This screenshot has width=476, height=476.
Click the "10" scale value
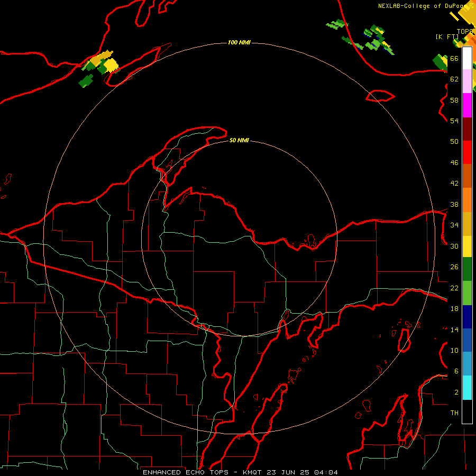point(454,350)
